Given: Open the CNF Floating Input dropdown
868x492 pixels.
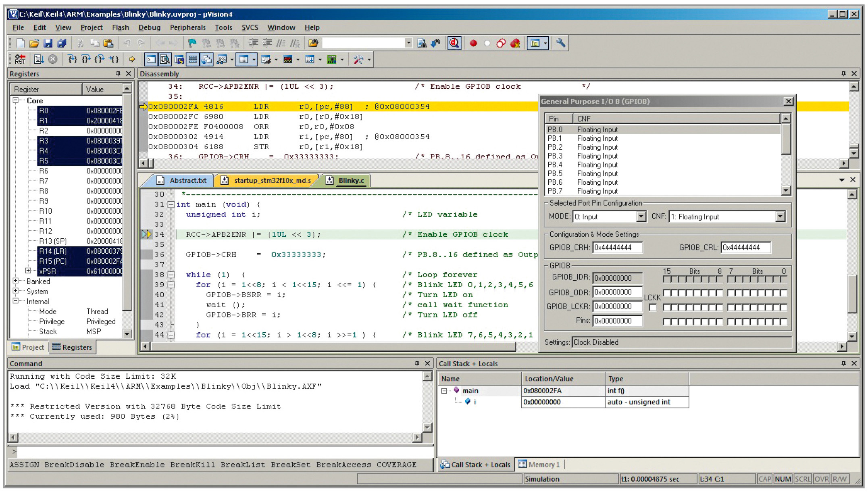Looking at the screenshot, I should (780, 217).
